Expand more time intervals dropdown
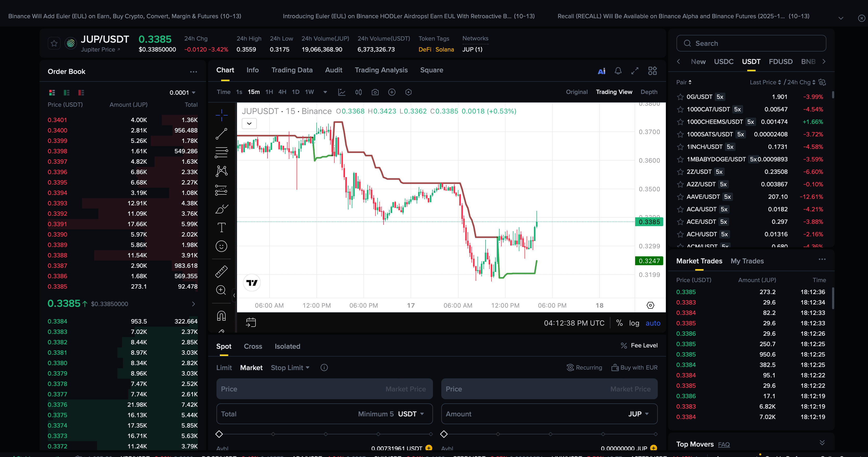The height and width of the screenshot is (457, 868). point(325,92)
